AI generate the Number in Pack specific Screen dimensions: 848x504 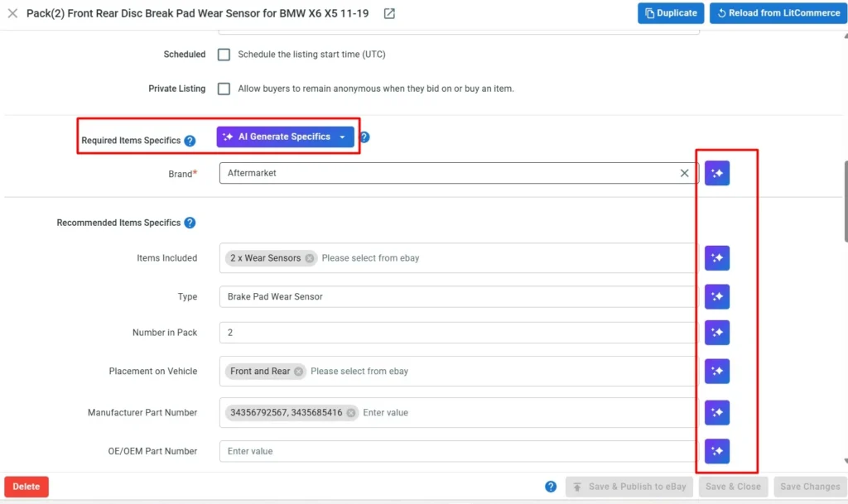pos(716,332)
